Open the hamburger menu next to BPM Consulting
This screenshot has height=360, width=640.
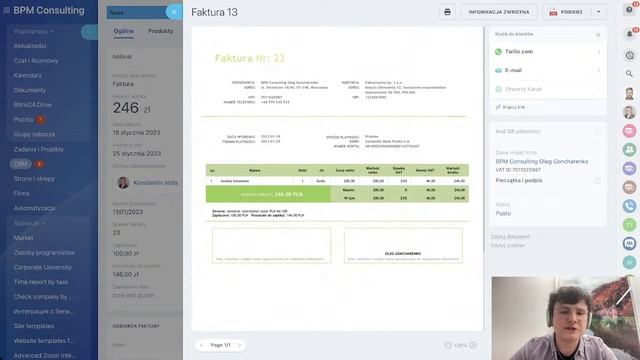[x=6, y=10]
